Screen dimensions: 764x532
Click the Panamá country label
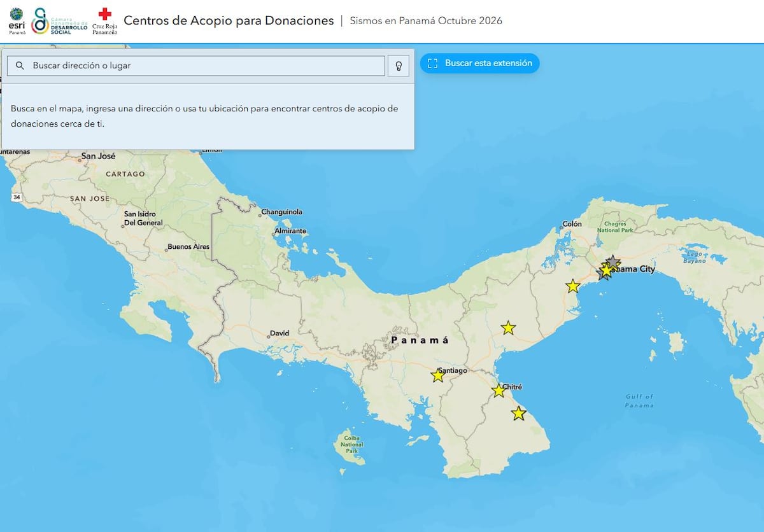coord(420,340)
